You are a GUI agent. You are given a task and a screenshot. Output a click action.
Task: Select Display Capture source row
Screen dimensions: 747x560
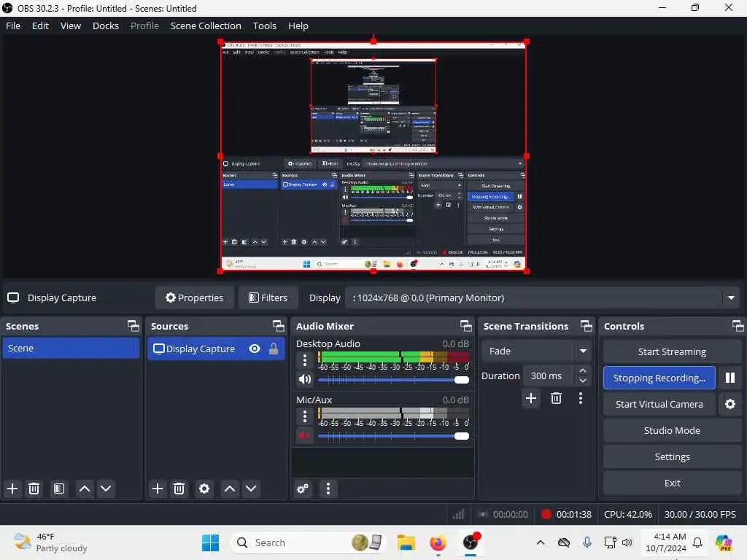pyautogui.click(x=216, y=349)
